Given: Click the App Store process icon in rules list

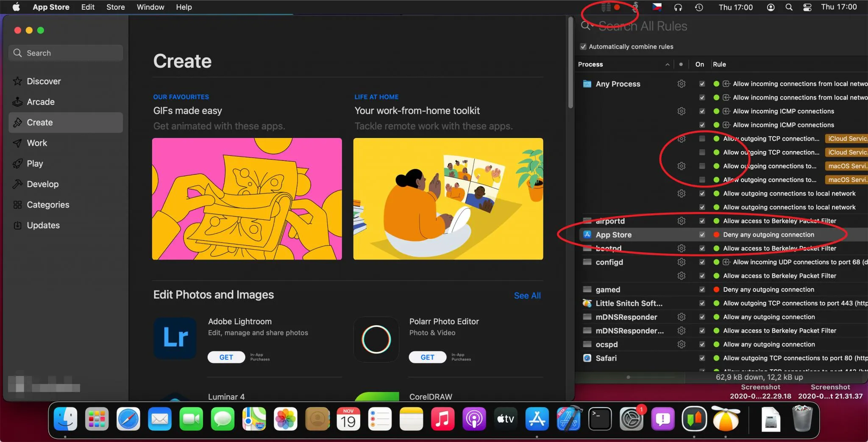Looking at the screenshot, I should [x=587, y=235].
